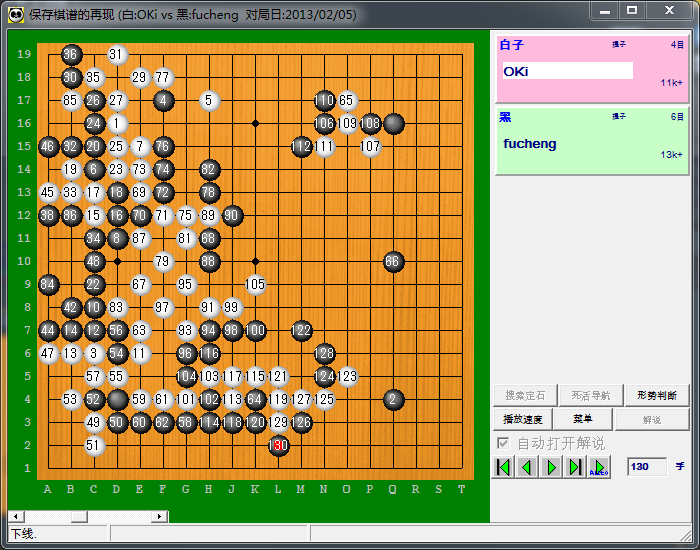Click the center star point on the board
This screenshot has height=550, width=700.
coord(255,261)
